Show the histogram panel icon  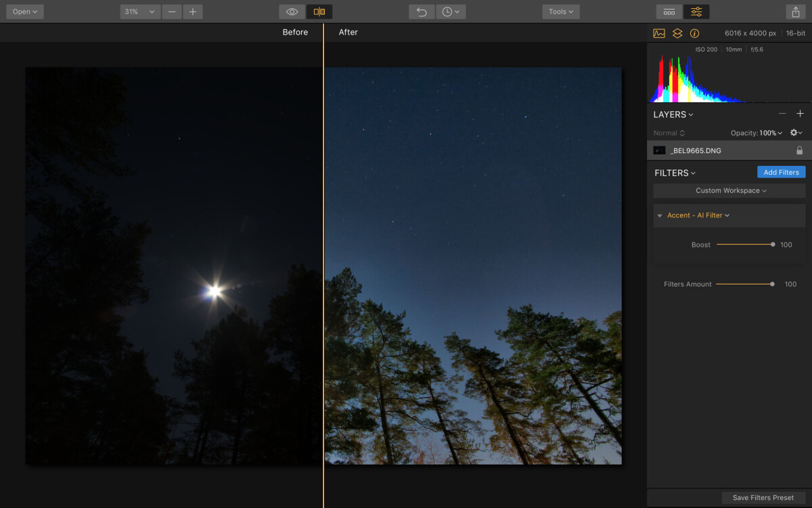(659, 33)
